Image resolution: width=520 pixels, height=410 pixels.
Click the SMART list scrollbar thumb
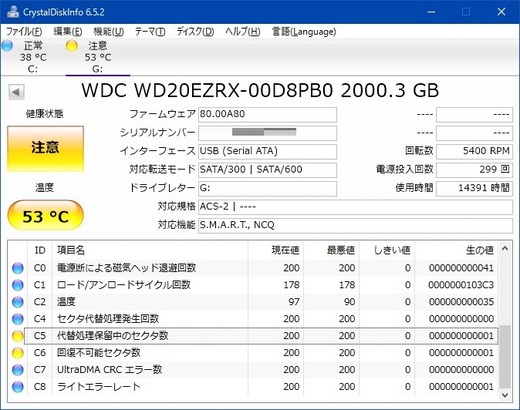(x=505, y=356)
